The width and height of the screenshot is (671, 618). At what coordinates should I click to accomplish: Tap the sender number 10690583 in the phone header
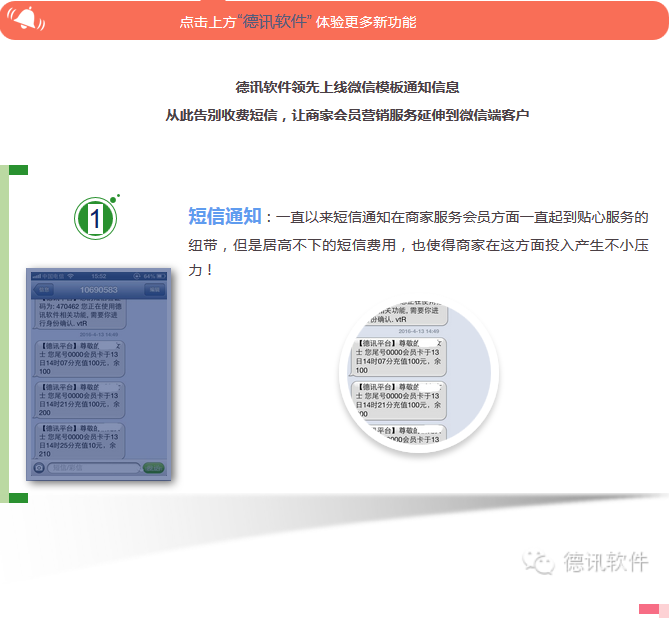99,290
